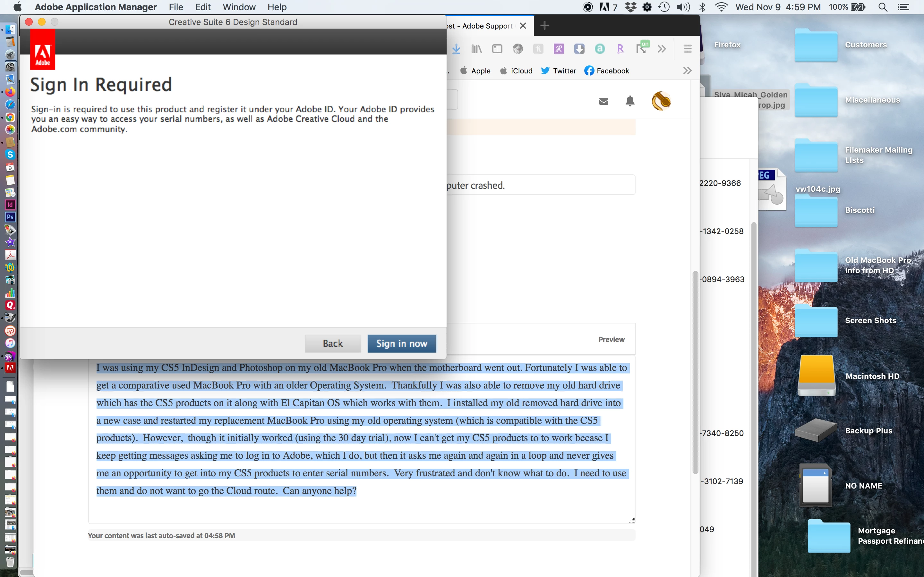This screenshot has width=924, height=577.
Task: Open the notifications bell icon
Action: 629,101
